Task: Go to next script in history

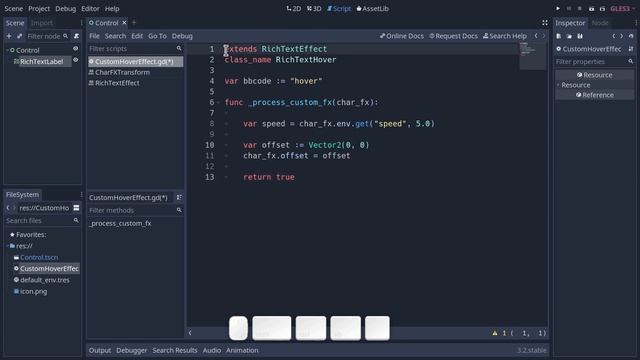Action: pyautogui.click(x=544, y=36)
